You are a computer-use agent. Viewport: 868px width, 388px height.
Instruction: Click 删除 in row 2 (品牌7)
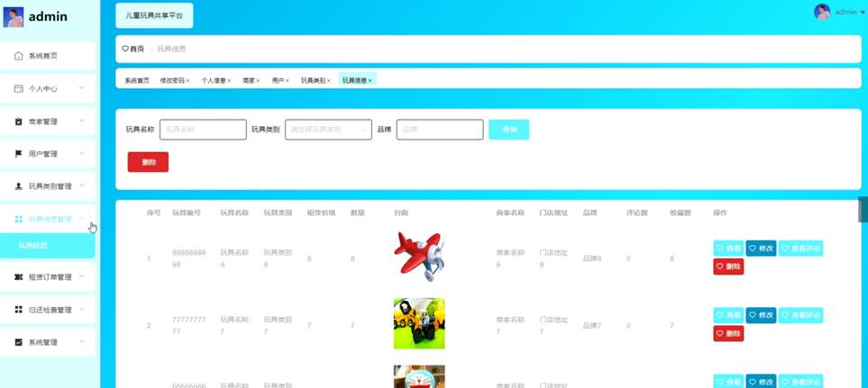728,333
